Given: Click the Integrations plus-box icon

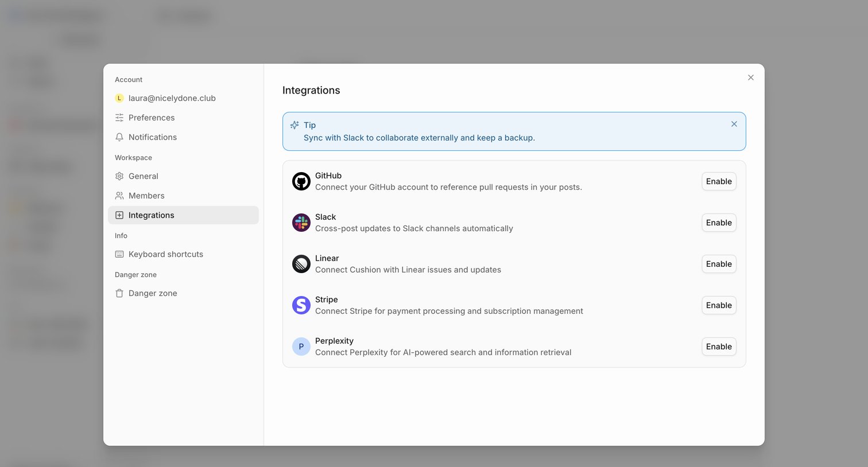Looking at the screenshot, I should pyautogui.click(x=119, y=215).
